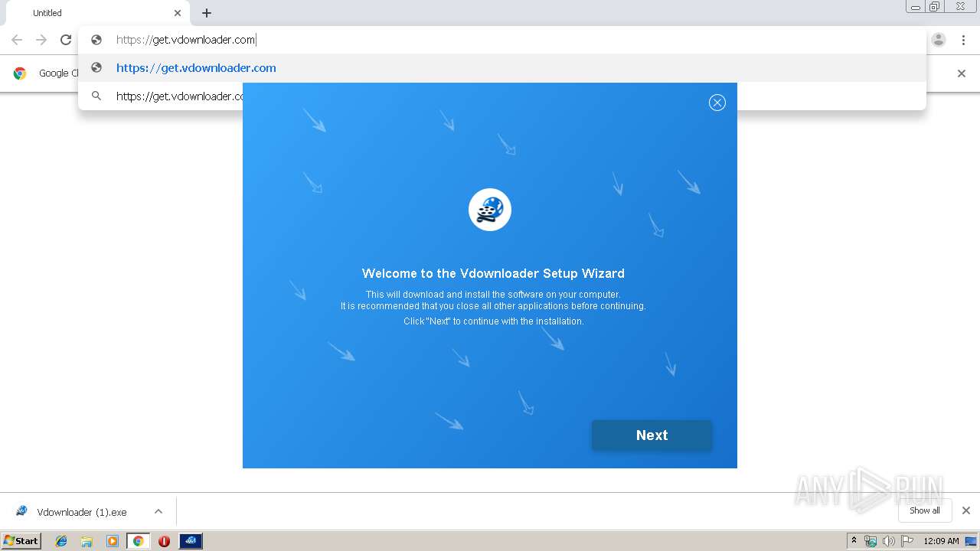Show hidden system tray icons

click(x=854, y=541)
